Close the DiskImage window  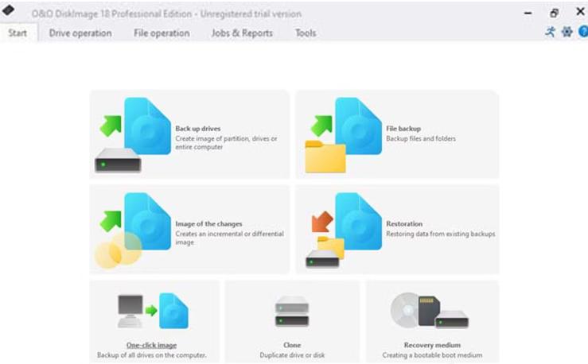coord(581,12)
